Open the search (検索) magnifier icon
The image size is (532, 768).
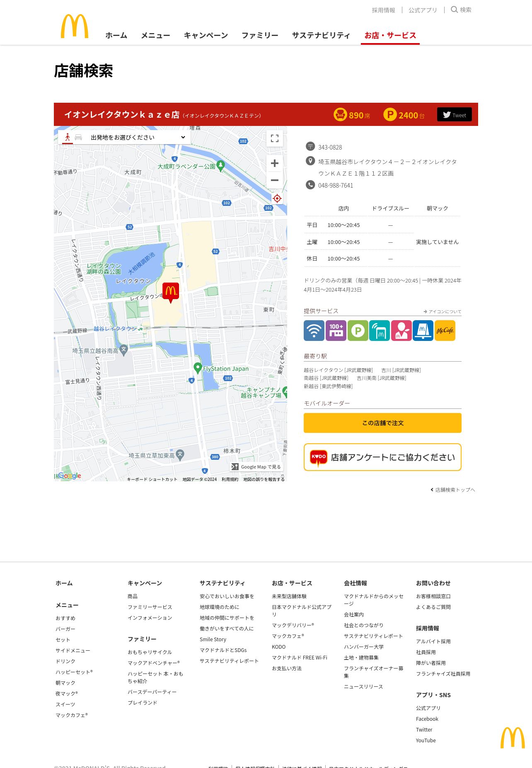pos(455,10)
